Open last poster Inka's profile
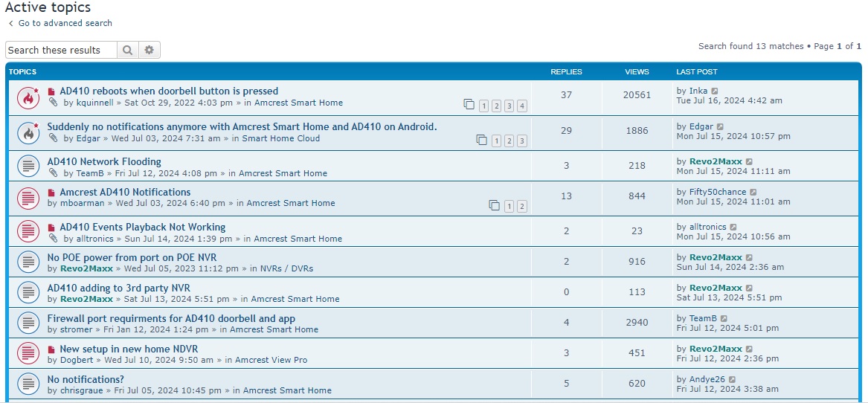The width and height of the screenshot is (868, 403). [698, 91]
